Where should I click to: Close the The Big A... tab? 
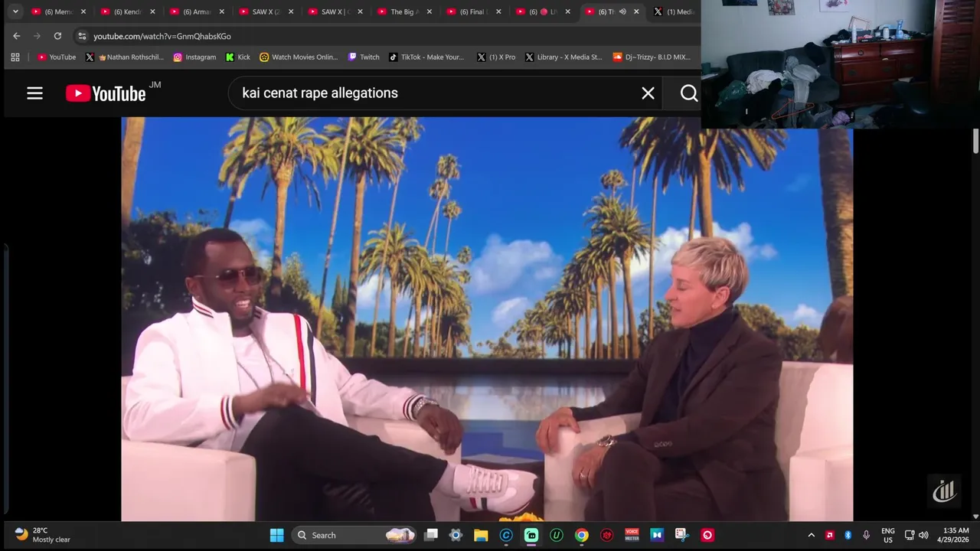(429, 11)
